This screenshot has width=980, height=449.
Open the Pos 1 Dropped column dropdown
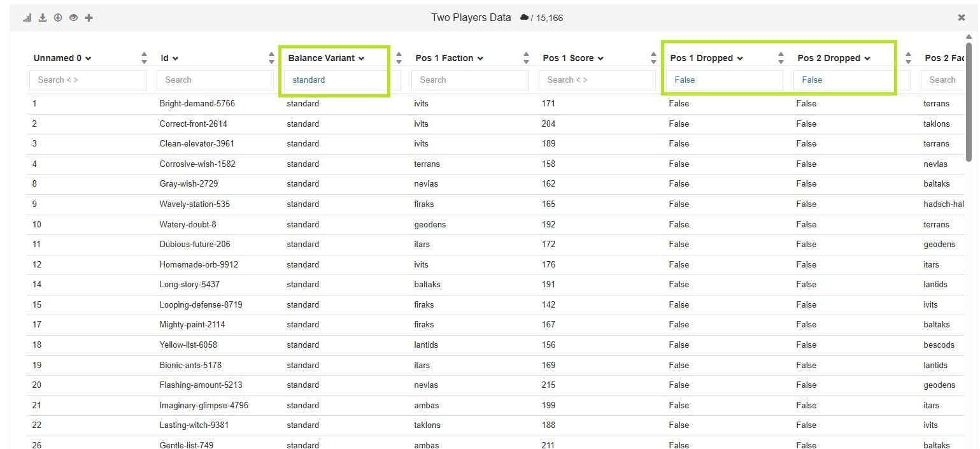(740, 59)
